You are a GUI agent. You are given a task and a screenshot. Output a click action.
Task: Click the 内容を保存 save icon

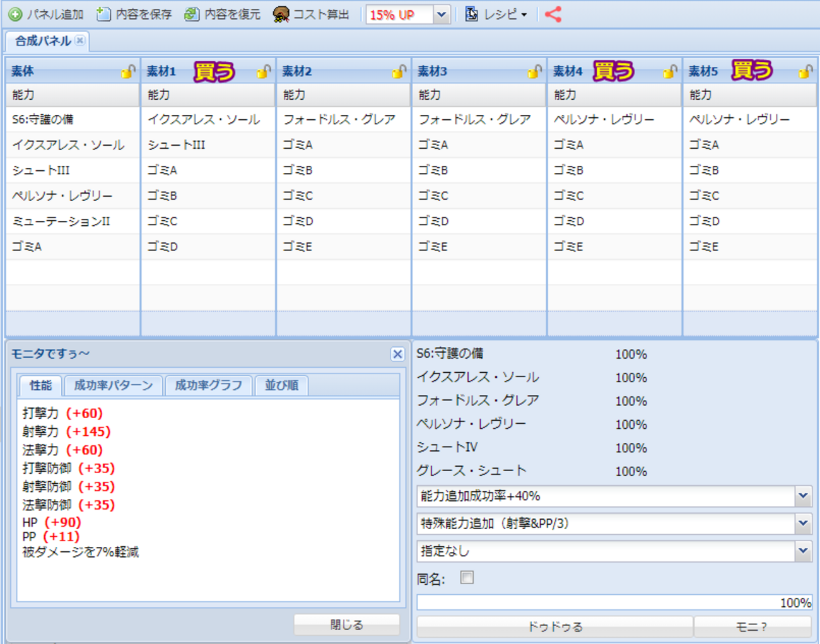coord(103,15)
